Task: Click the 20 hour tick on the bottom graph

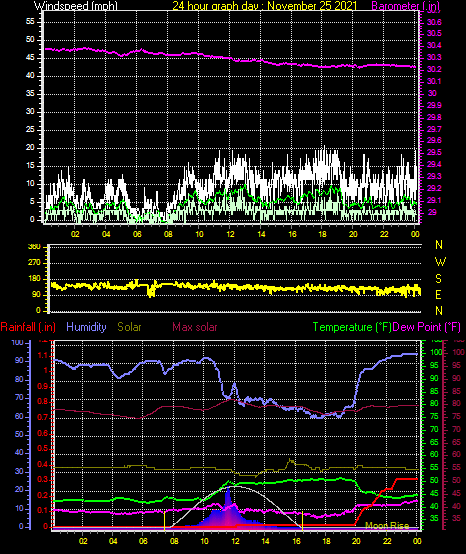Action: [356, 541]
